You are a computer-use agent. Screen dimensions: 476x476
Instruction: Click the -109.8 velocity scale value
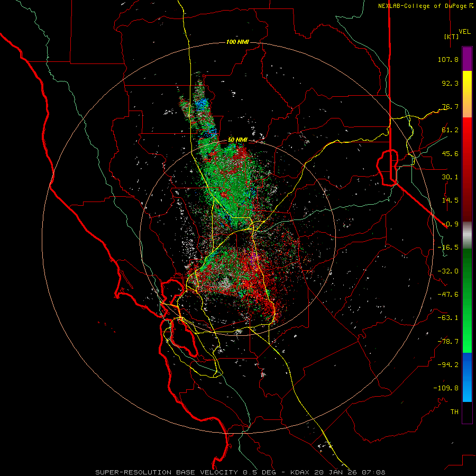[x=446, y=388]
